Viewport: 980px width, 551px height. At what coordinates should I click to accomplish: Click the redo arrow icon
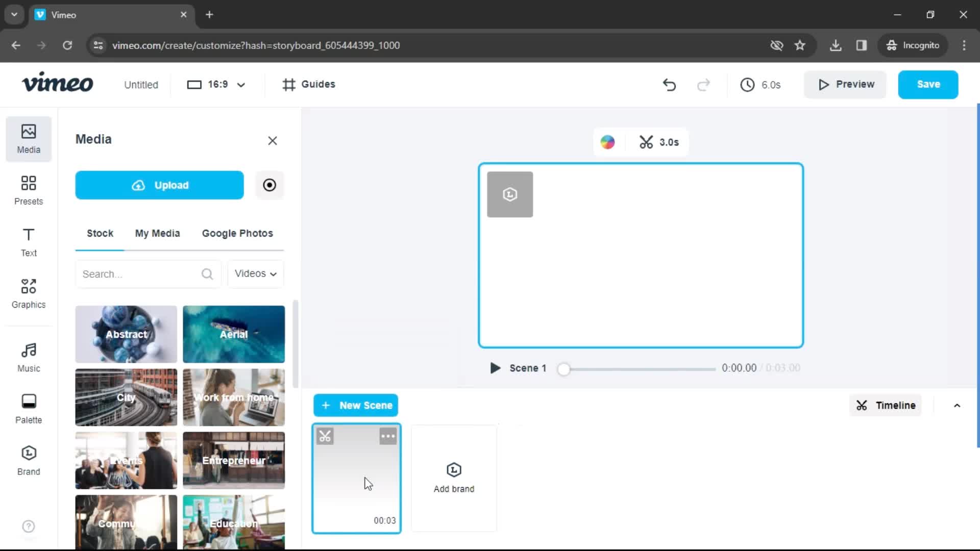pyautogui.click(x=703, y=84)
